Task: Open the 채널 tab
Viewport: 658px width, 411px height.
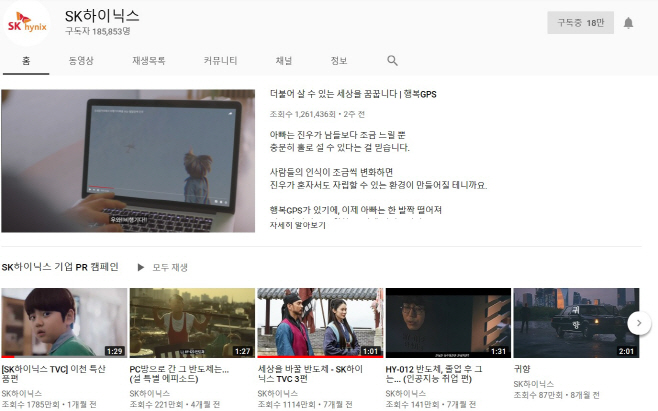Action: [284, 61]
